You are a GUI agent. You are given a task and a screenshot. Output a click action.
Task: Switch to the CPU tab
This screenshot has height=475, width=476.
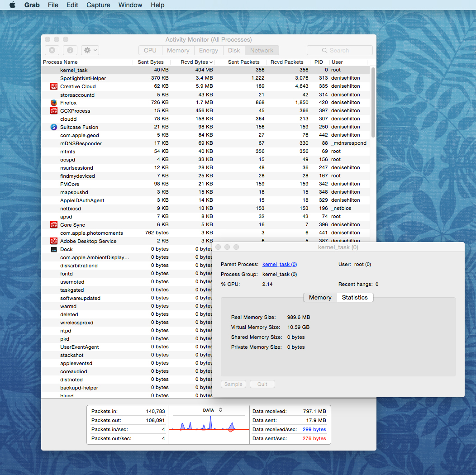pos(150,50)
